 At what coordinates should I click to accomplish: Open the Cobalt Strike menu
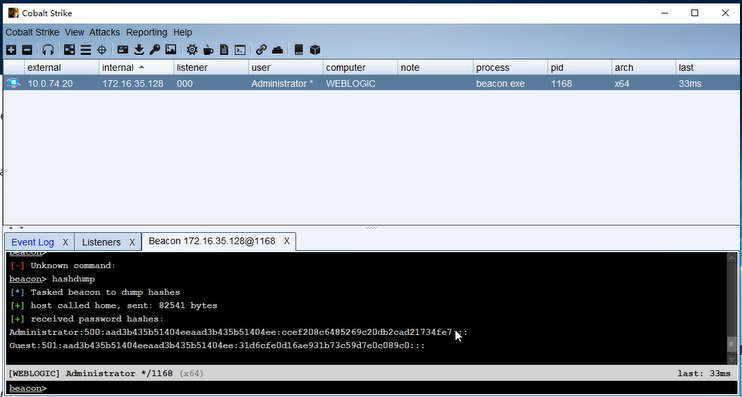(x=32, y=32)
